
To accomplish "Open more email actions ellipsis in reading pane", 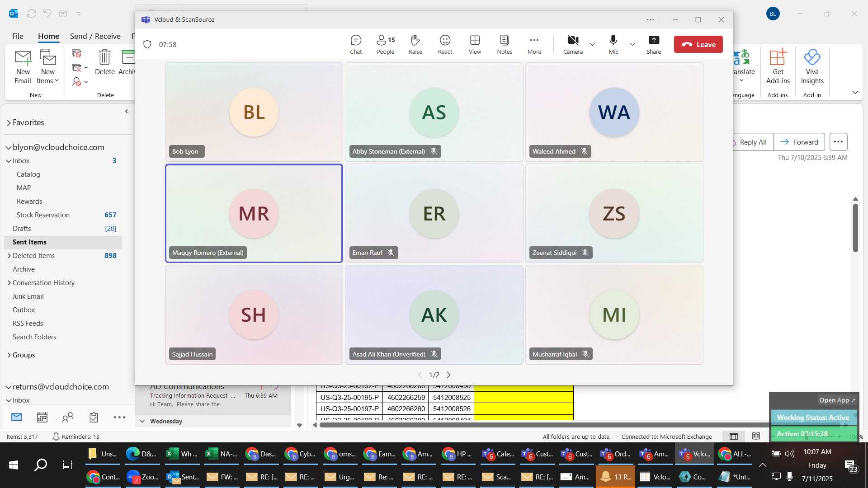I will [838, 142].
